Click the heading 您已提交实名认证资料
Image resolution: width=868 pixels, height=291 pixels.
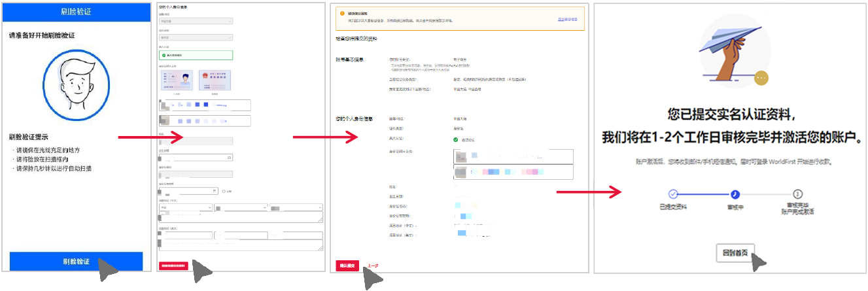(x=730, y=116)
